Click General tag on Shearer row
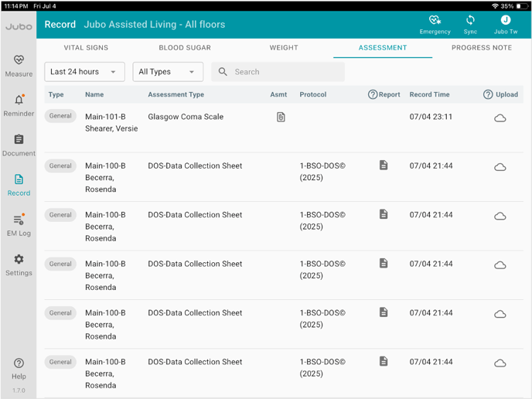 coord(60,116)
